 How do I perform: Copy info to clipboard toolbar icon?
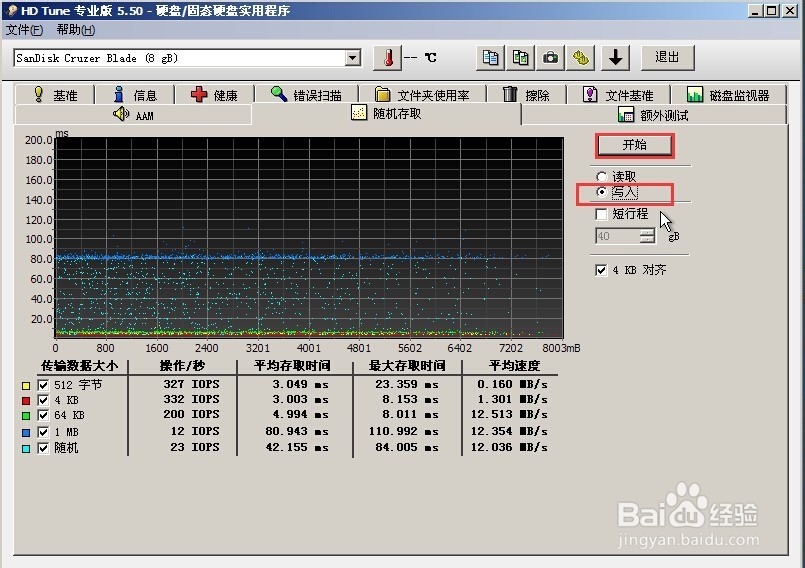tap(490, 58)
